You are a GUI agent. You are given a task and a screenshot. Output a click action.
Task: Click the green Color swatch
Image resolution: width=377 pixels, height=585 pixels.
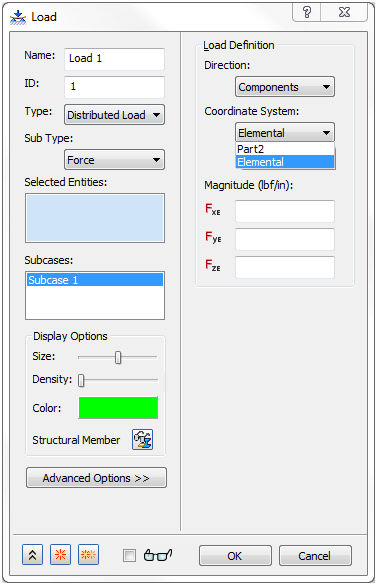[x=118, y=408]
